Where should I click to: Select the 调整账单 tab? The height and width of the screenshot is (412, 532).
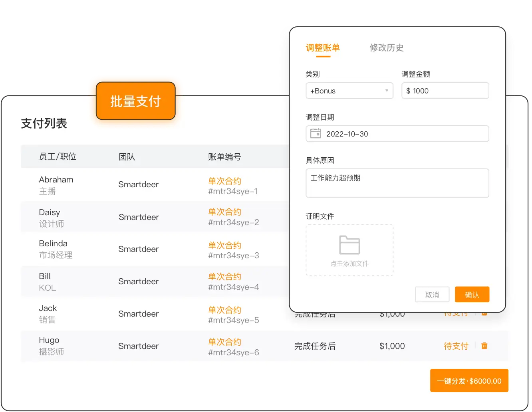pyautogui.click(x=322, y=48)
